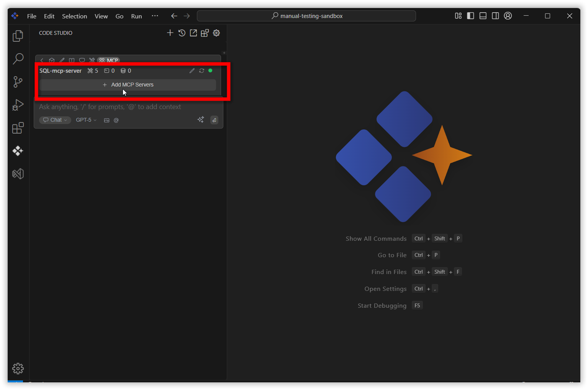Image resolution: width=588 pixels, height=390 pixels.
Task: Open the Visual Studio icon view in activity bar
Action: coord(18,174)
